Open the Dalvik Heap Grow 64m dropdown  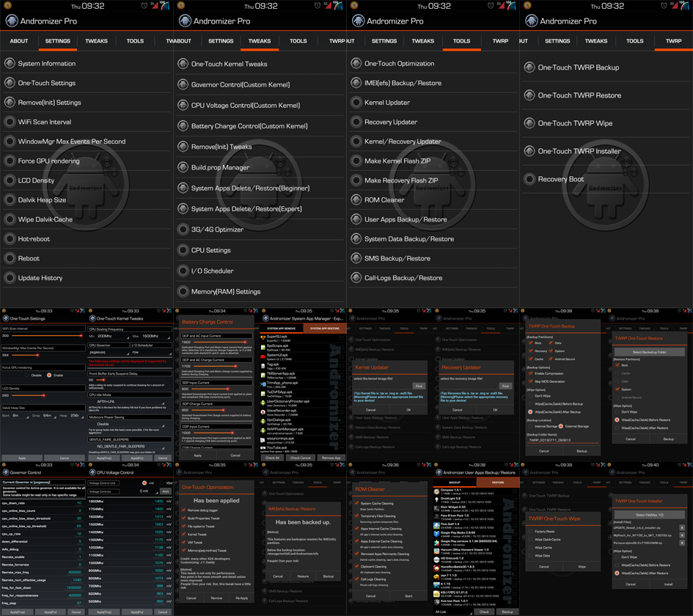[50, 416]
